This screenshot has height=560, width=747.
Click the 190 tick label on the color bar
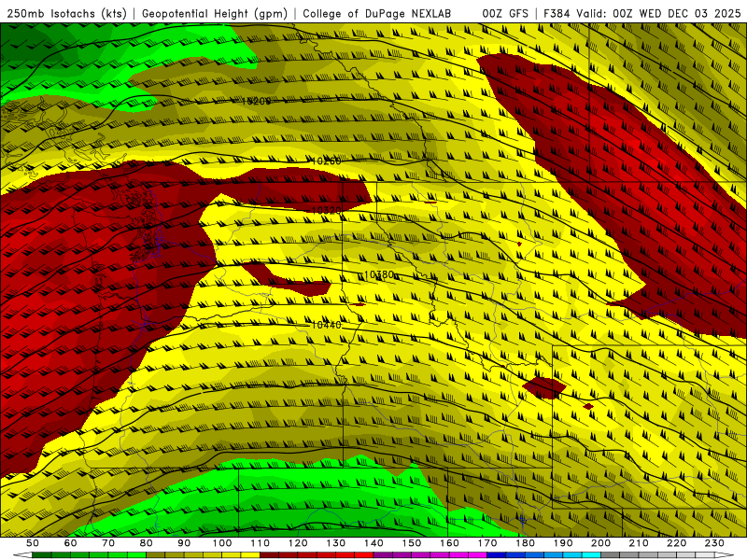click(563, 543)
